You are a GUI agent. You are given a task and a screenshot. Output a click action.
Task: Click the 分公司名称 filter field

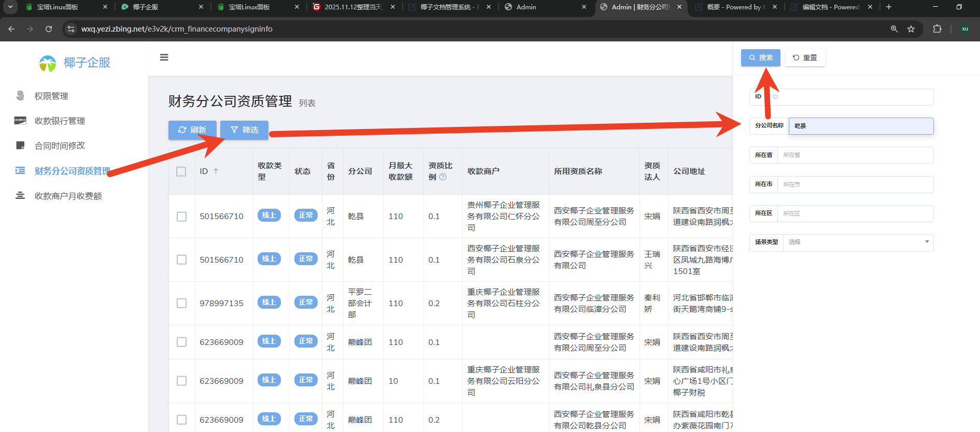tap(861, 126)
